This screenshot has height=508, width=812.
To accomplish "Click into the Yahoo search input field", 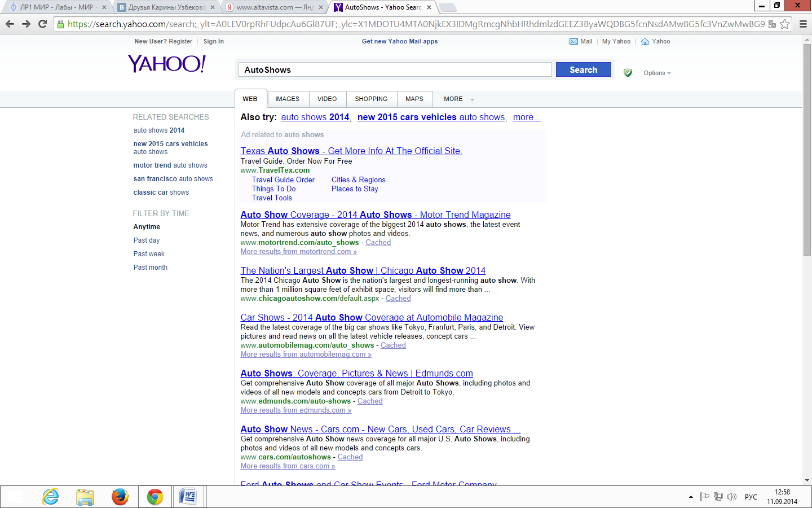I will coord(395,69).
